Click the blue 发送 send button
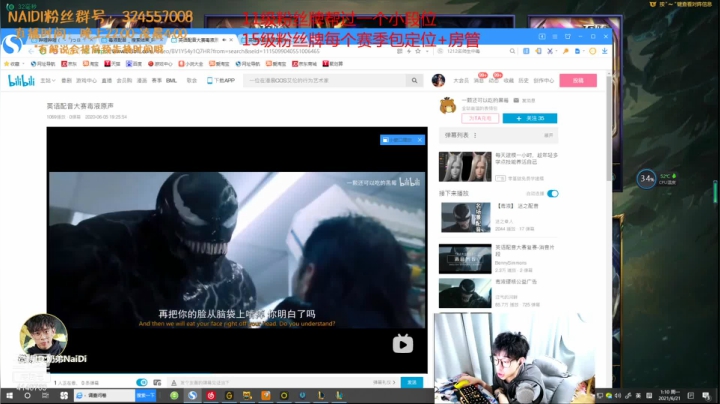This screenshot has height=404, width=720. [x=412, y=382]
